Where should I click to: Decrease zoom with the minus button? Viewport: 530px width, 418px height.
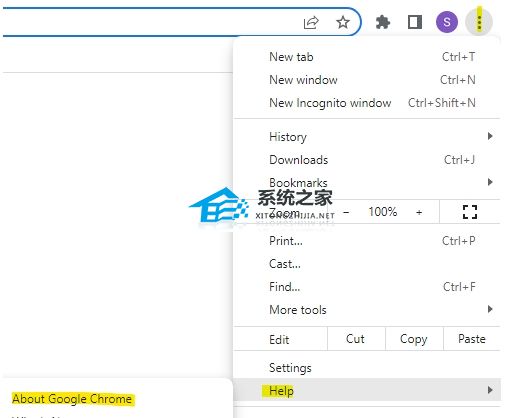pos(346,212)
